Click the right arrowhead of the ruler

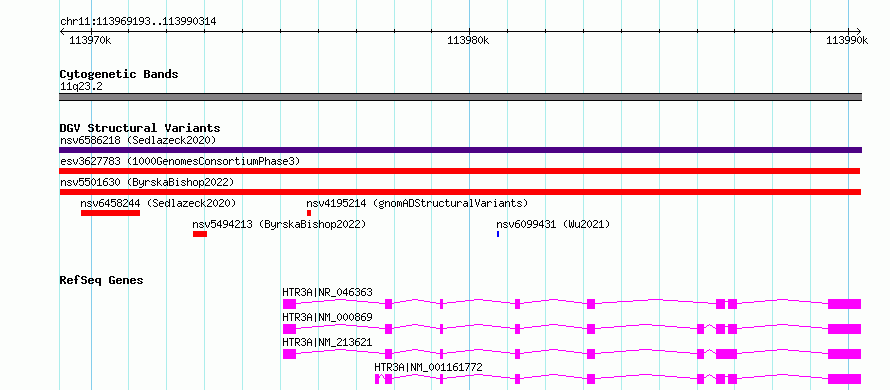(x=858, y=32)
